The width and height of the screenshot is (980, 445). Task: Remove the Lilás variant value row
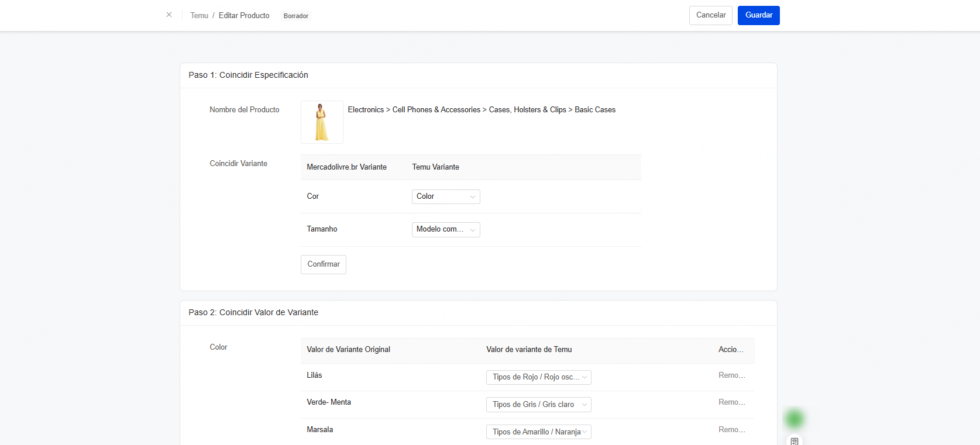click(731, 375)
